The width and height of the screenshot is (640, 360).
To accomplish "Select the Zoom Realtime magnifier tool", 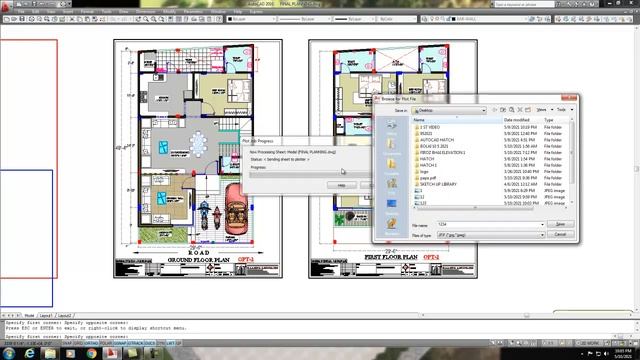I will tap(146, 19).
